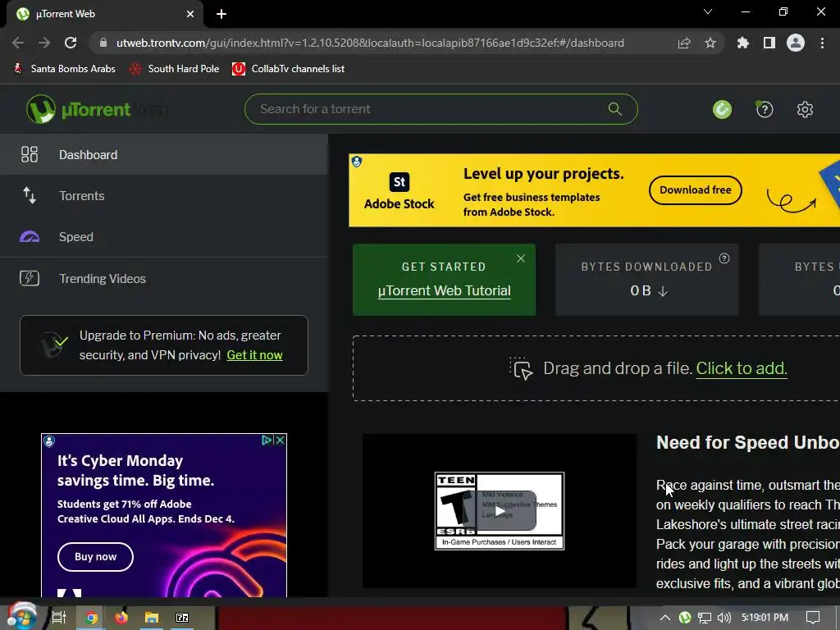Select the µTorrent Web browser tab
Viewport: 840px width, 630px height.
105,14
